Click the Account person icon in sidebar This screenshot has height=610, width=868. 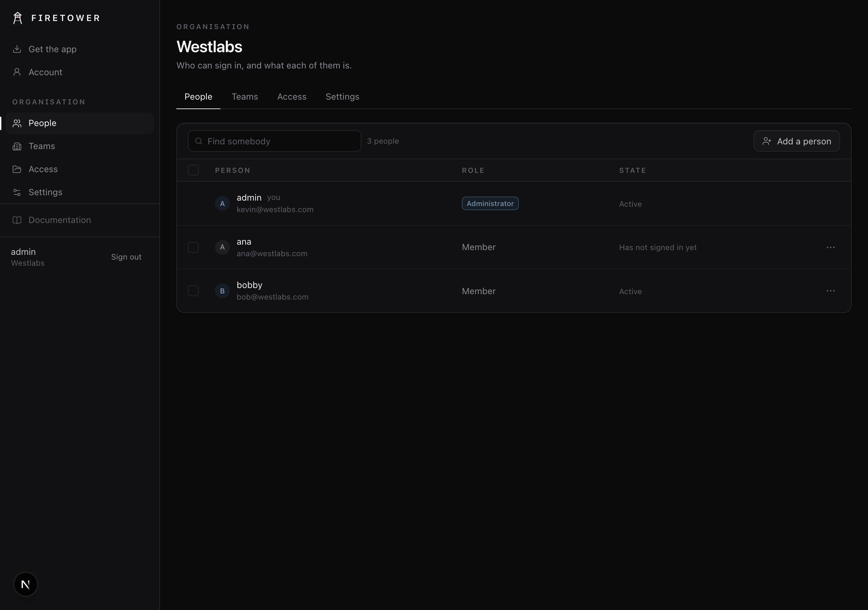17,72
